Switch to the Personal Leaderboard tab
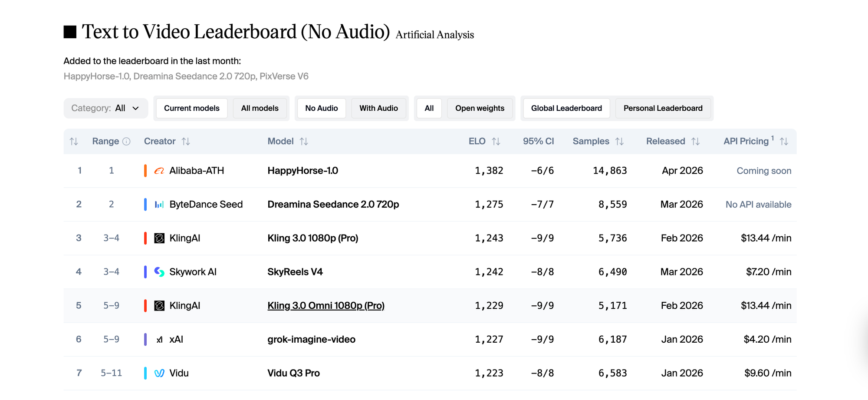The width and height of the screenshot is (868, 400). click(x=663, y=108)
